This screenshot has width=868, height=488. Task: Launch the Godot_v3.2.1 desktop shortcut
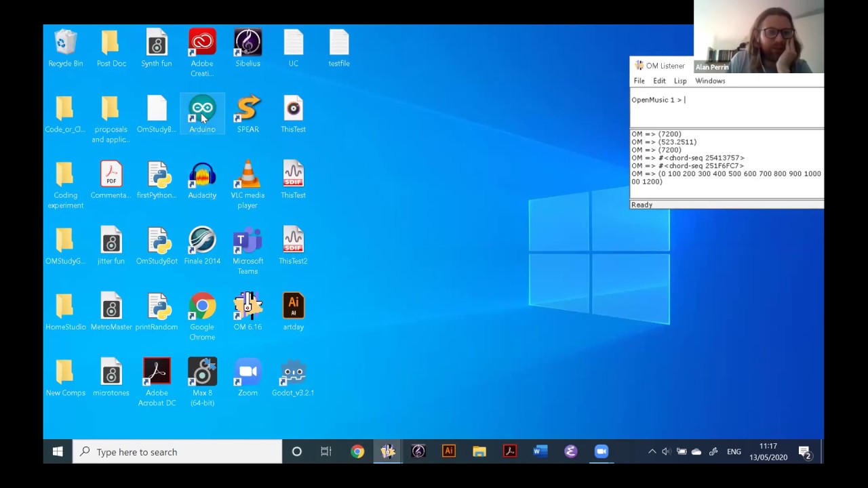click(x=293, y=376)
